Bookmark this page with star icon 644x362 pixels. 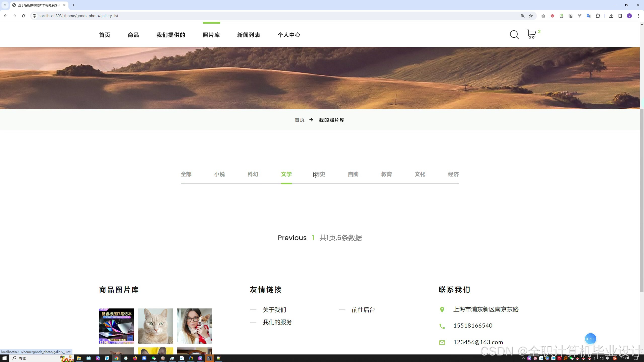click(531, 16)
